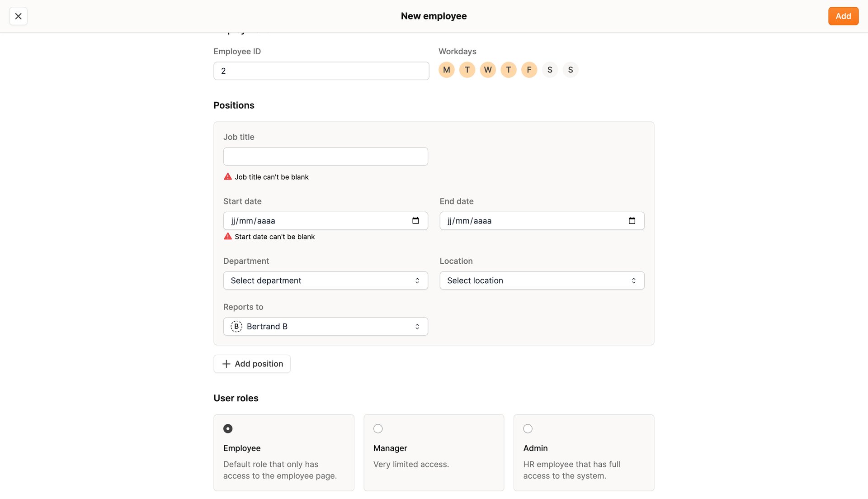The image size is (868, 499).
Task: Disable Wednesday workday
Action: point(487,70)
